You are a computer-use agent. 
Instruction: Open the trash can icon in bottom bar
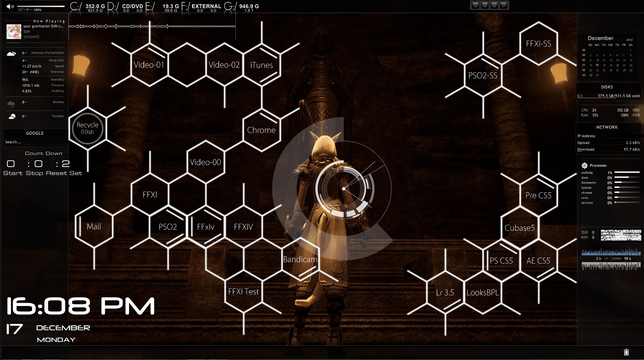626,352
